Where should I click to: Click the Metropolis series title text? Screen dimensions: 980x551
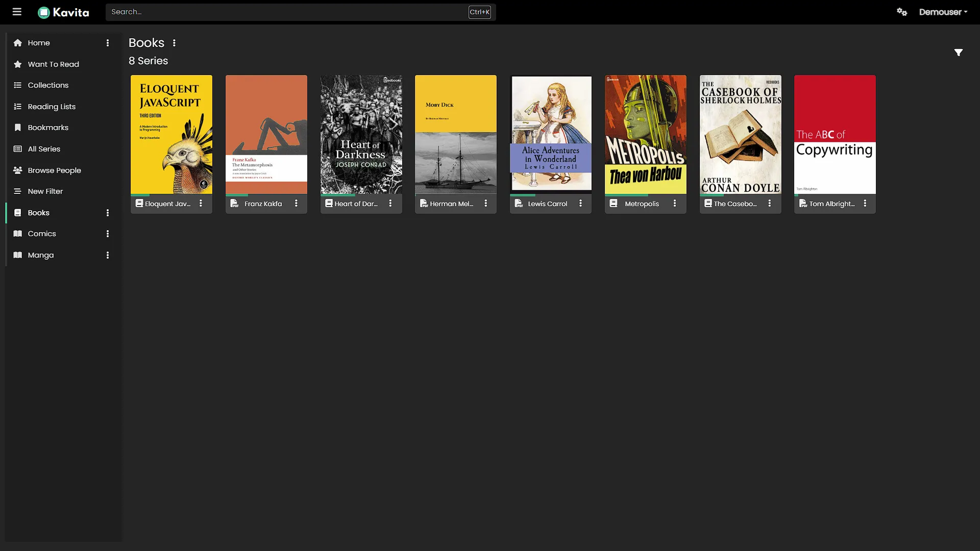tap(642, 204)
